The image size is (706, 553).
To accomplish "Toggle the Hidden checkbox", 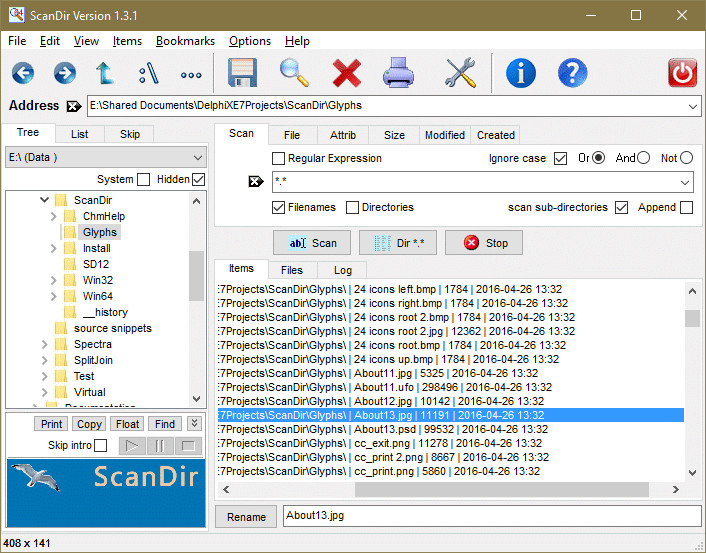I will (199, 179).
